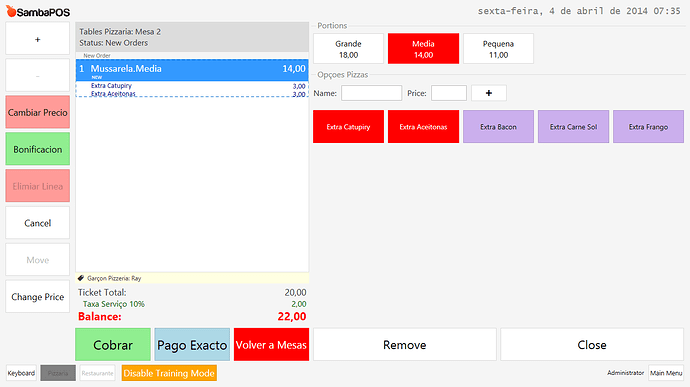Click the Close button
Image resolution: width=690 pixels, height=387 pixels.
tap(592, 345)
